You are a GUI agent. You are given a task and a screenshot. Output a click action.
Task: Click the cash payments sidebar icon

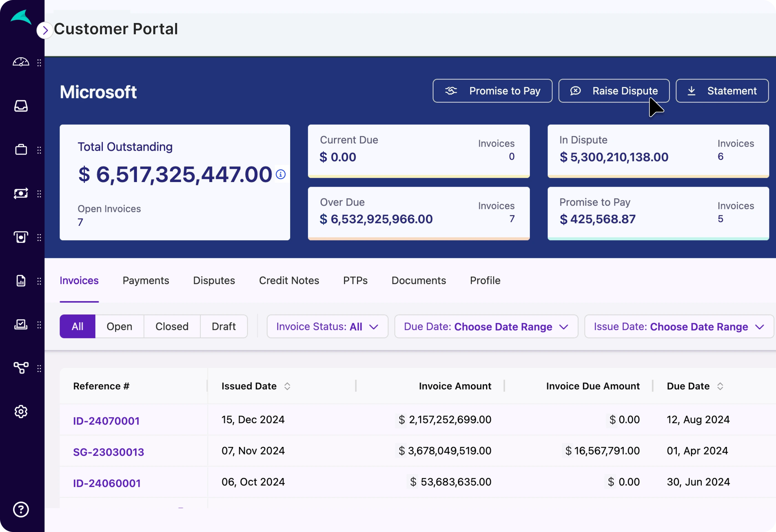click(21, 193)
